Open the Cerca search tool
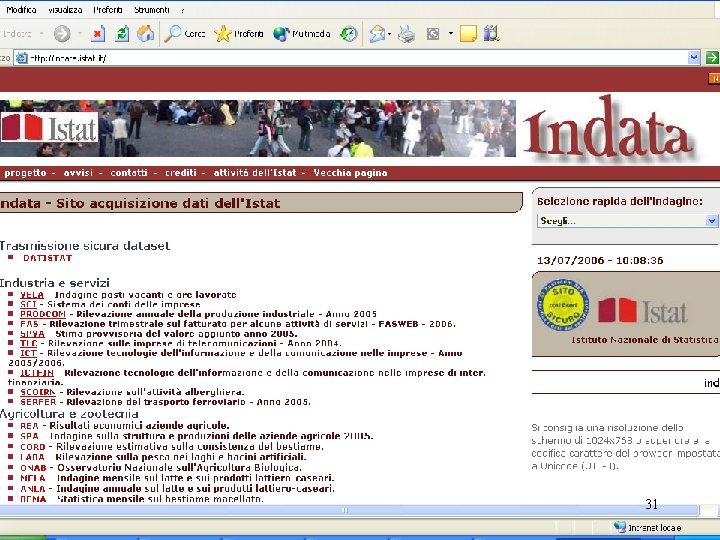 pos(185,34)
